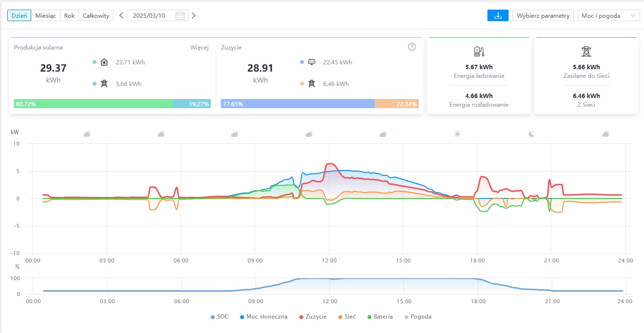Hide the Bateria series in legend
644x333 pixels.
379,317
